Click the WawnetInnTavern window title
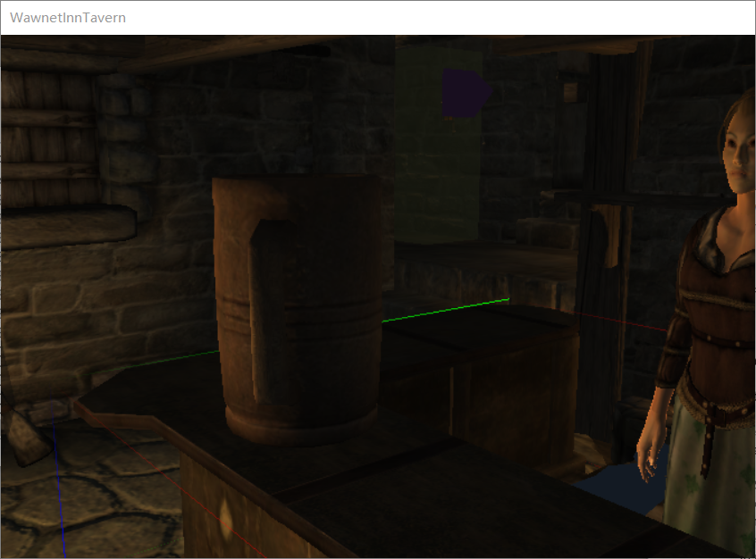 point(68,18)
